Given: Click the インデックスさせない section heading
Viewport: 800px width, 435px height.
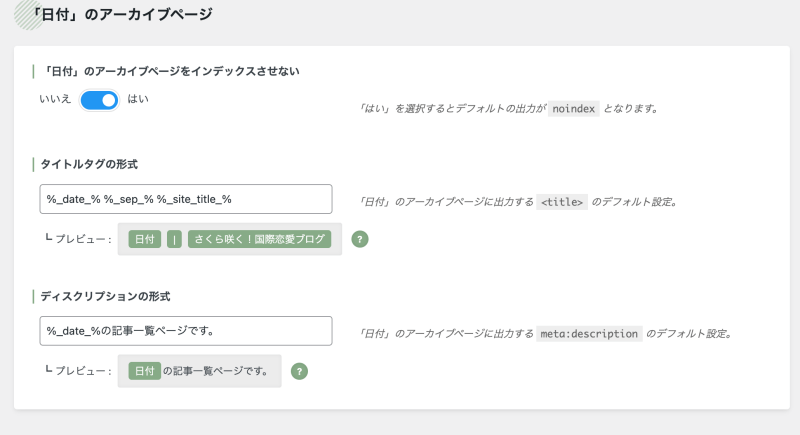Looking at the screenshot, I should pyautogui.click(x=171, y=71).
